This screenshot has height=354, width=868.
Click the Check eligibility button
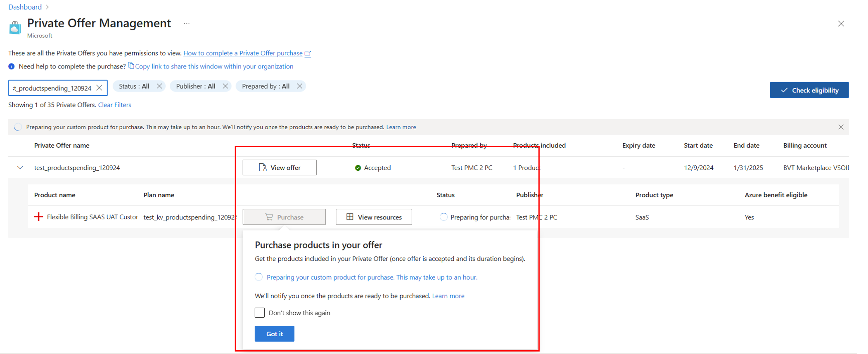coord(809,90)
